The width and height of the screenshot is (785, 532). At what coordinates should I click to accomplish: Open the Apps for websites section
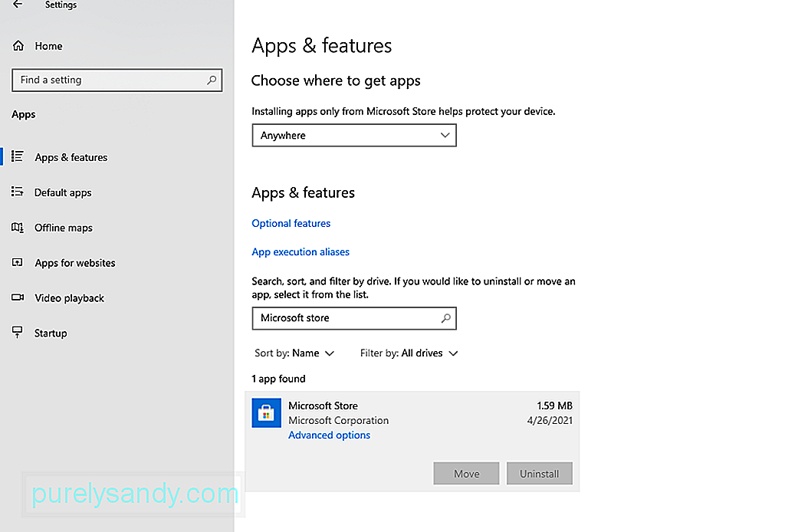75,263
